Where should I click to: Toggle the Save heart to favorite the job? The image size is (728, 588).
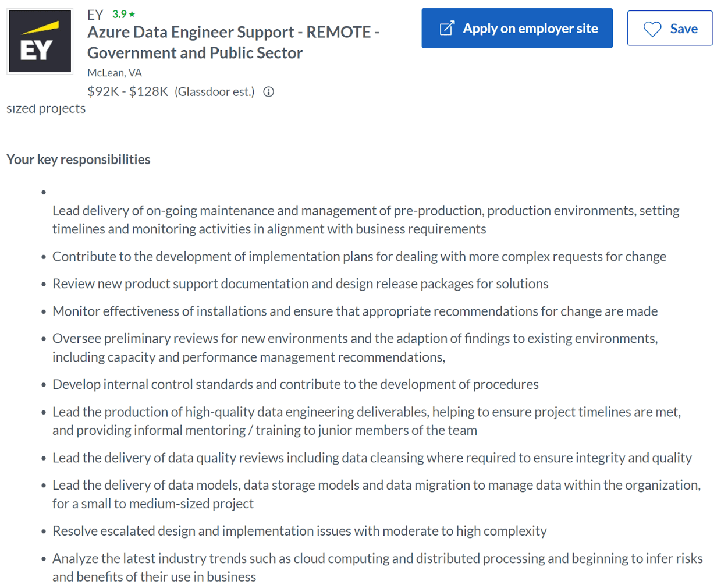point(654,28)
